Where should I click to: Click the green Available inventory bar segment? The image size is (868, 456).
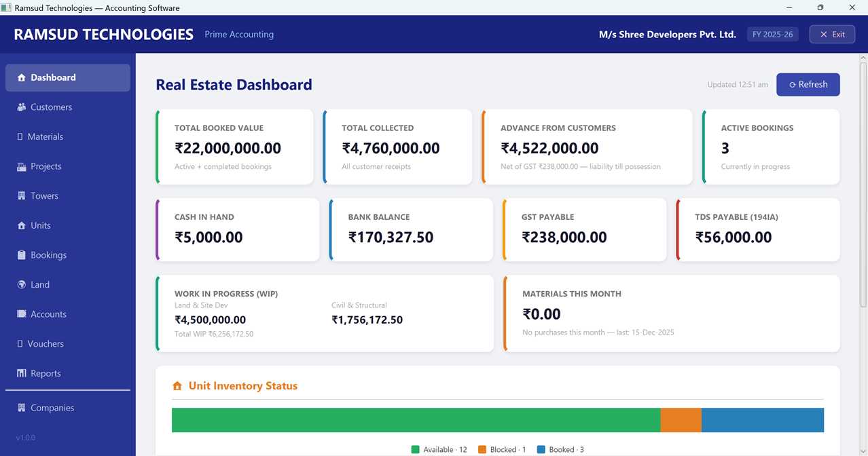[x=416, y=420]
